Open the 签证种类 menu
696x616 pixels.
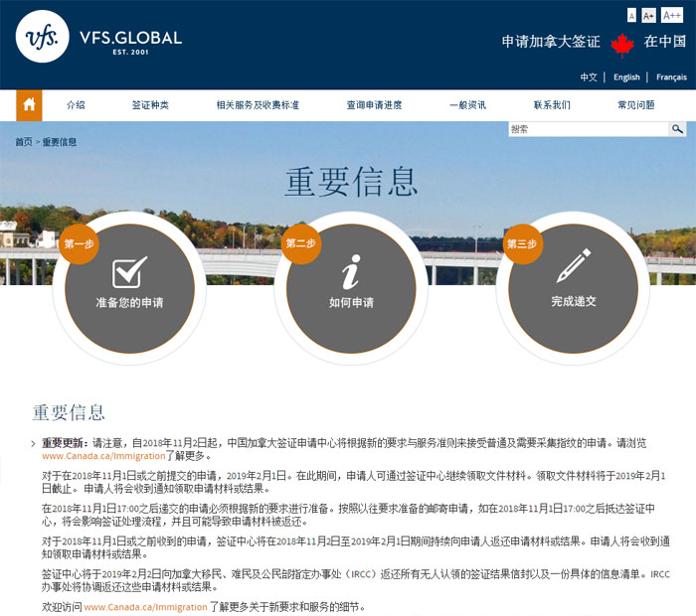[150, 105]
